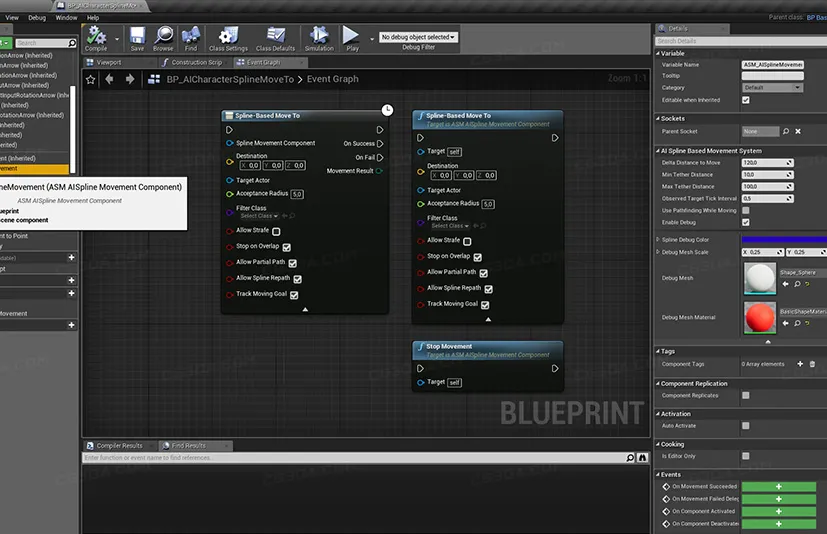Toggle Use Pathfinding While Moving checkbox
827x534 pixels.
[746, 211]
